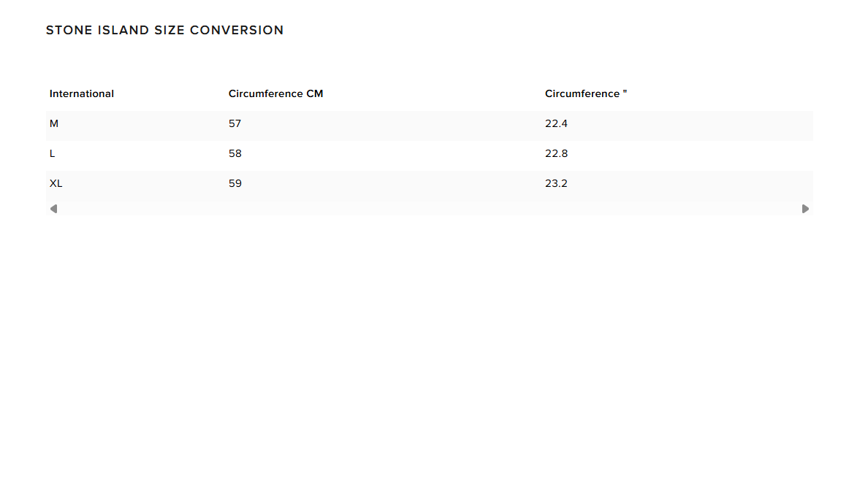Image resolution: width=868 pixels, height=484 pixels.
Task: Click the CM text in the second header
Action: (x=314, y=93)
